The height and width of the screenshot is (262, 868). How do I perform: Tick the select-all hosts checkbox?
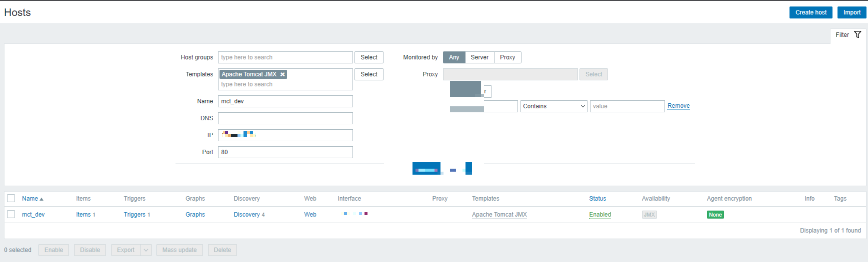coord(11,198)
